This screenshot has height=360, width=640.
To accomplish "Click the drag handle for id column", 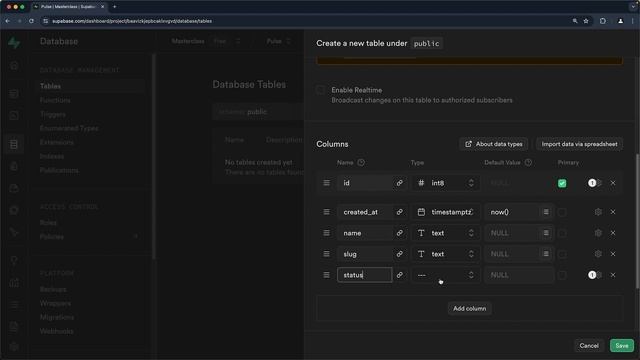I will point(327,183).
